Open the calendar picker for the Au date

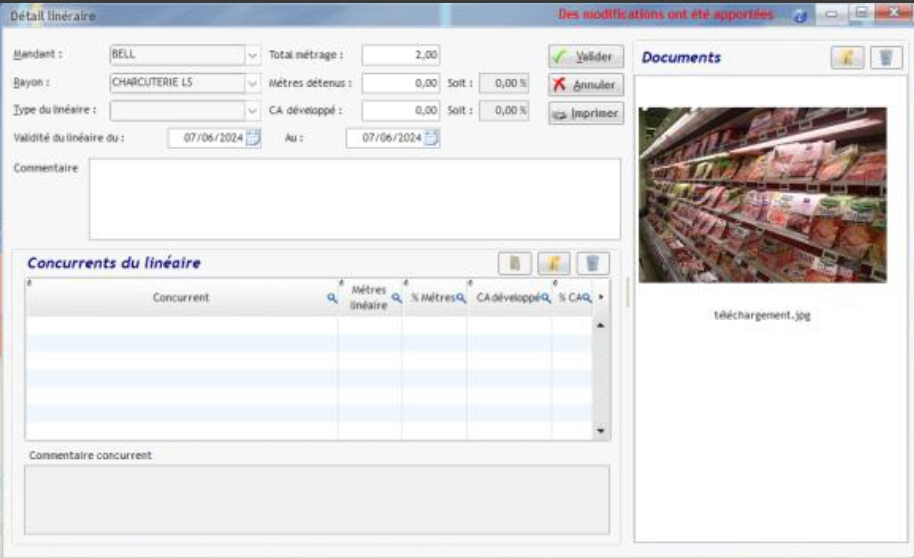click(431, 139)
